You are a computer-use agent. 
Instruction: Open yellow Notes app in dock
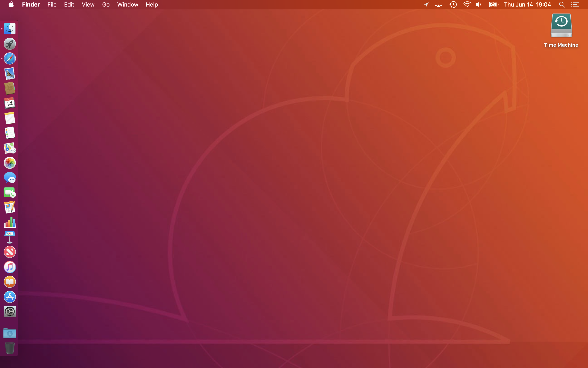10,118
